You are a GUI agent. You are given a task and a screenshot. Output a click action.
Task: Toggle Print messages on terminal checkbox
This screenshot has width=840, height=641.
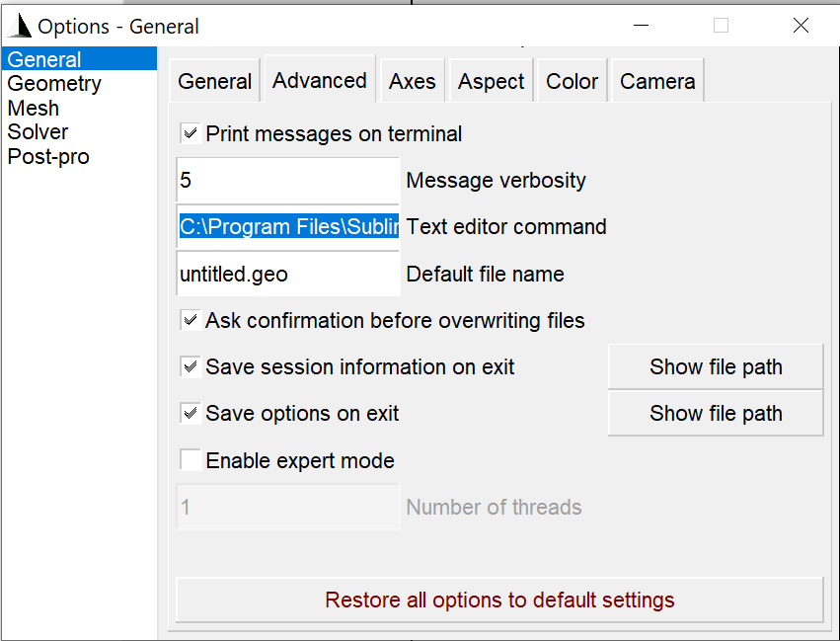tap(191, 133)
